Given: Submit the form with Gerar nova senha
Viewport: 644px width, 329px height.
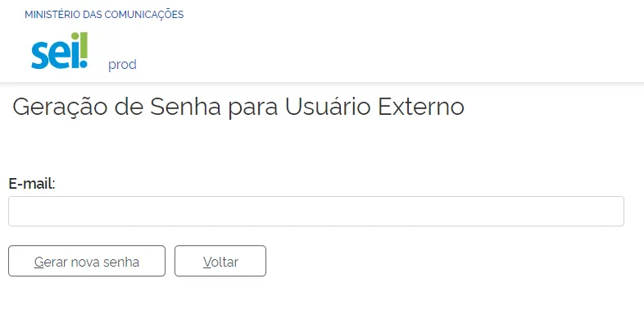Looking at the screenshot, I should (x=87, y=262).
